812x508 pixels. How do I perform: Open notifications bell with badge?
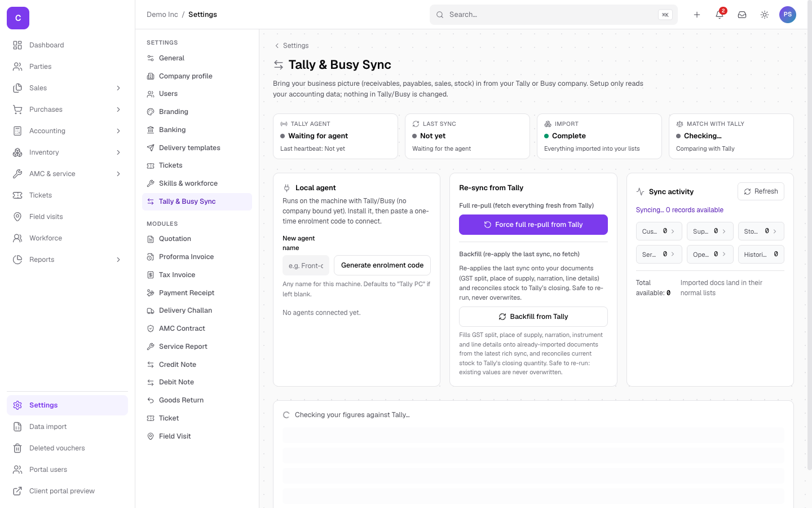pos(720,15)
